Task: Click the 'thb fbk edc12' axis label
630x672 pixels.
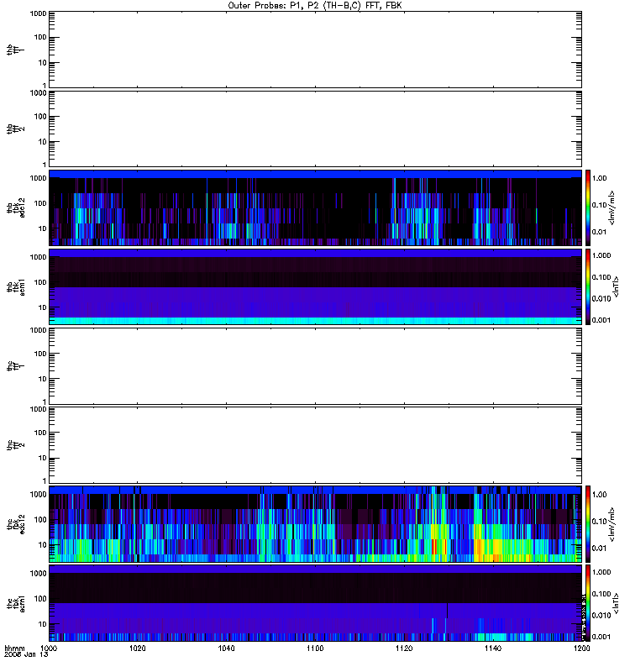Action: [x=15, y=207]
